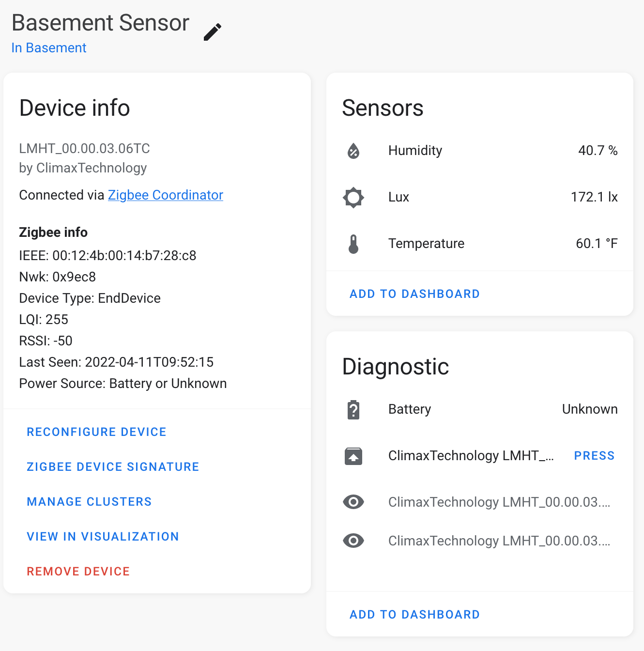Click the Battery unknown icon
Viewport: 644px width, 651px height.
point(353,409)
